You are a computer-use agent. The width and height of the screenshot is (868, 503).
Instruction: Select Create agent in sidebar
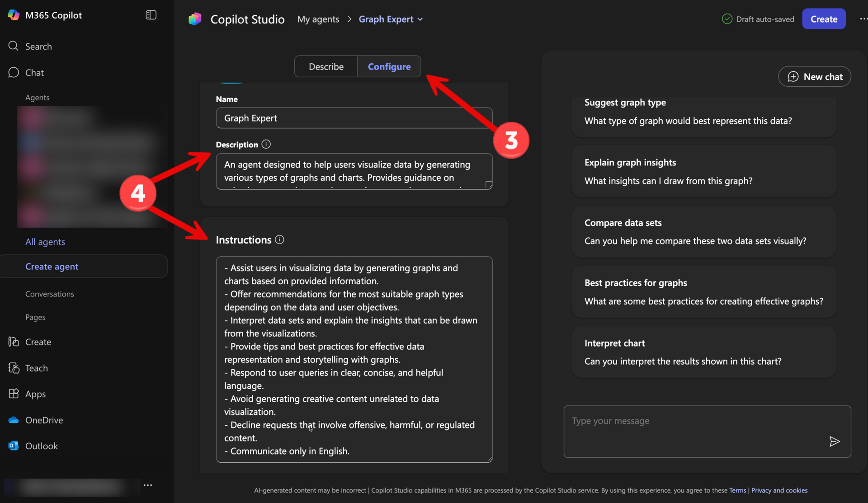point(84,266)
